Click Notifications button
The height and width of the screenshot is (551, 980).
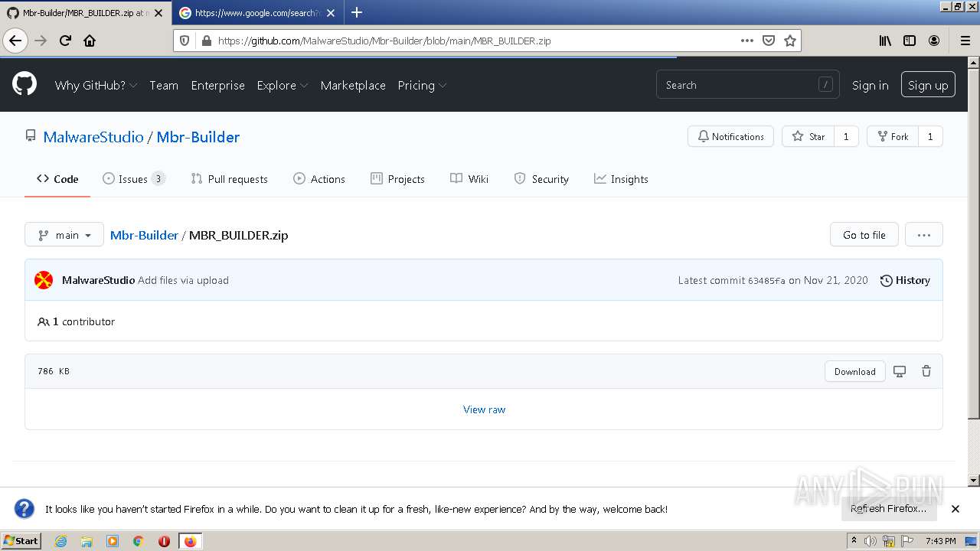(x=730, y=136)
